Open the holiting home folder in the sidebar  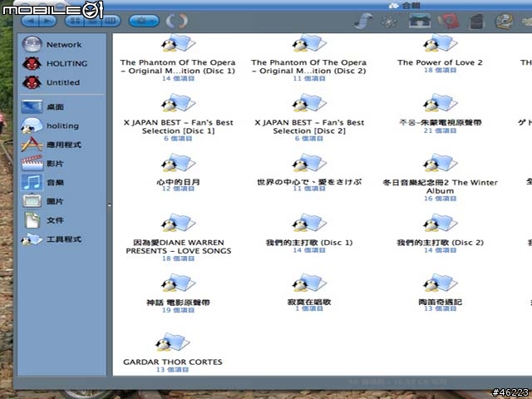(x=50, y=126)
